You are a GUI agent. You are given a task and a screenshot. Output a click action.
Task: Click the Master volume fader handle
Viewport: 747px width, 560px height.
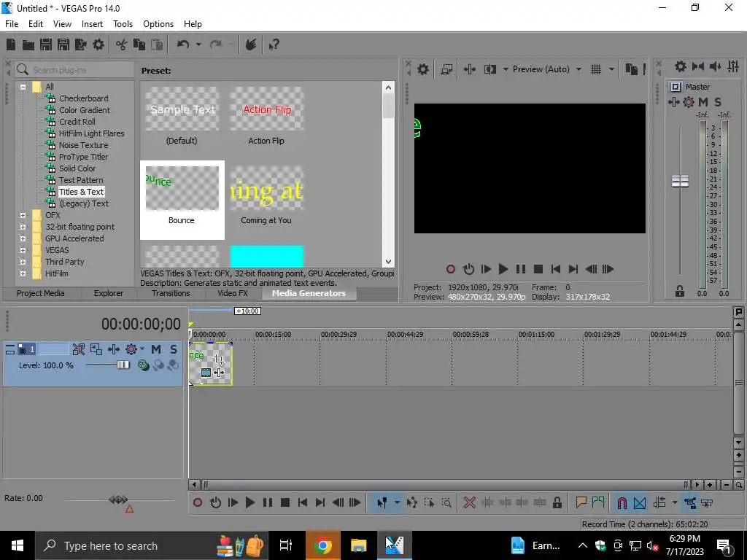(x=680, y=182)
